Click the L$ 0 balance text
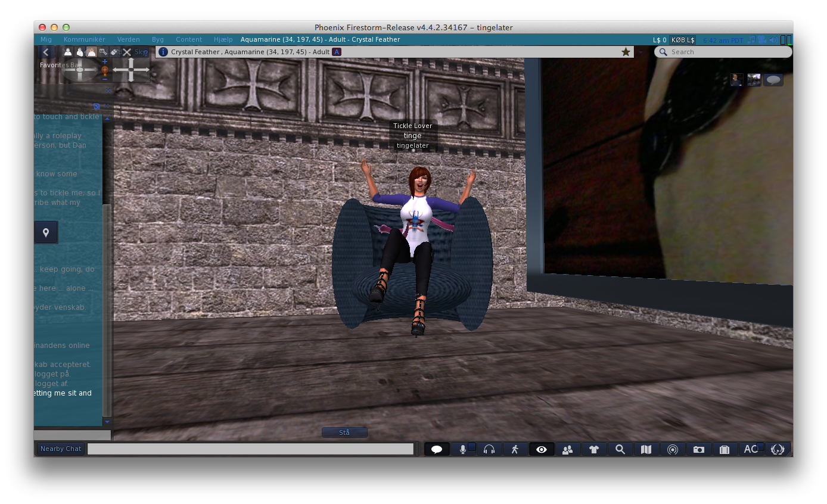827x504 pixels. 660,40
